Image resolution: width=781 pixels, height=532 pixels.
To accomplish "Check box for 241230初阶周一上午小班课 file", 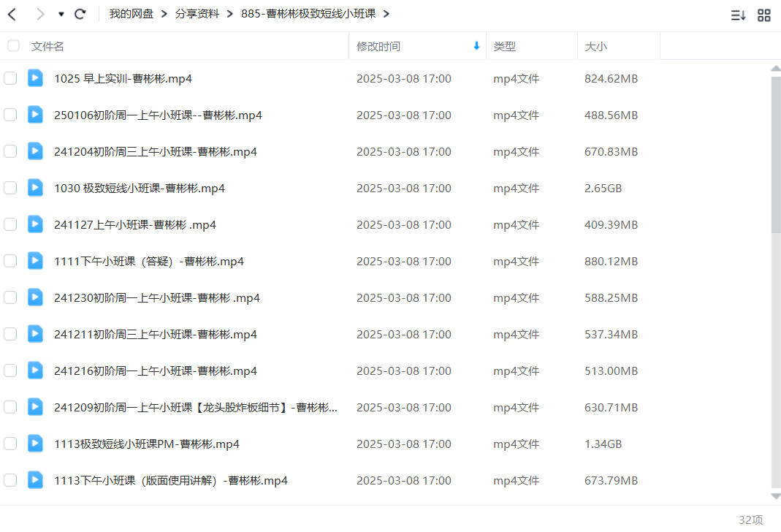I will (x=10, y=297).
